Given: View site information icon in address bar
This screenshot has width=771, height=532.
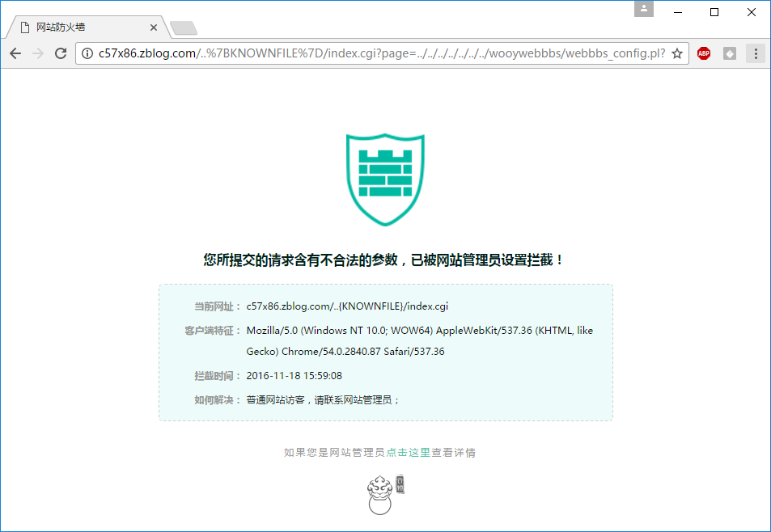Looking at the screenshot, I should pyautogui.click(x=87, y=53).
